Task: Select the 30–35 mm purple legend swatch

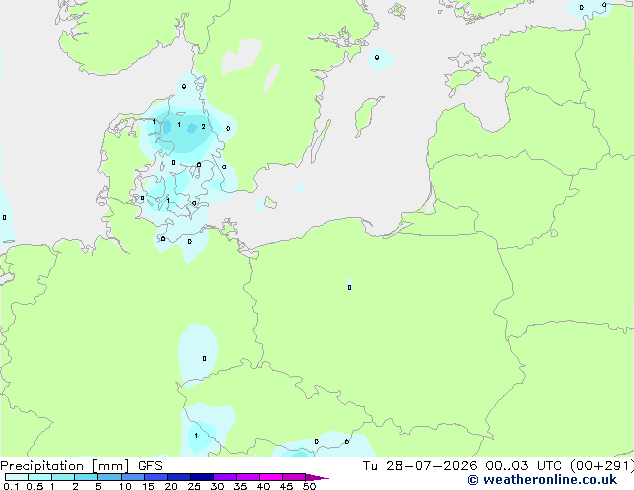Action: point(225,477)
